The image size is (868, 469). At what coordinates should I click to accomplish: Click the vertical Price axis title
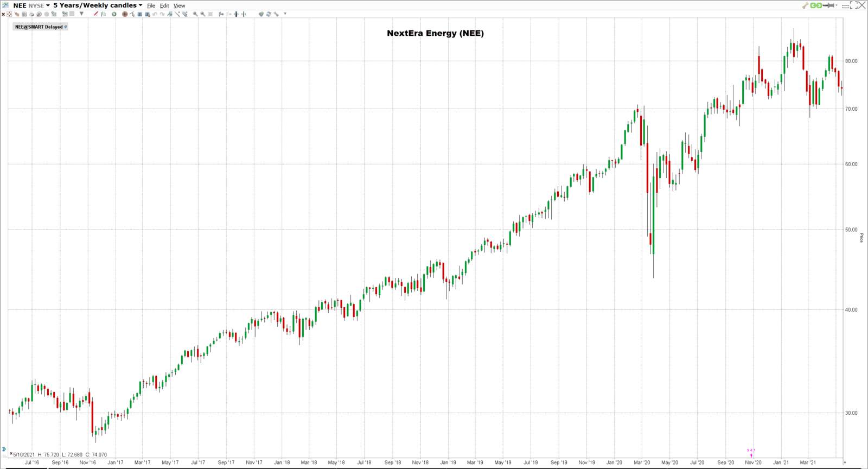[x=861, y=238]
